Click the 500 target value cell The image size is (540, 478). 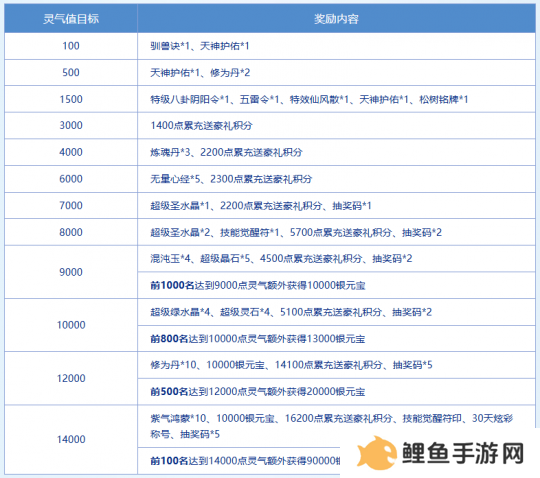pos(71,72)
